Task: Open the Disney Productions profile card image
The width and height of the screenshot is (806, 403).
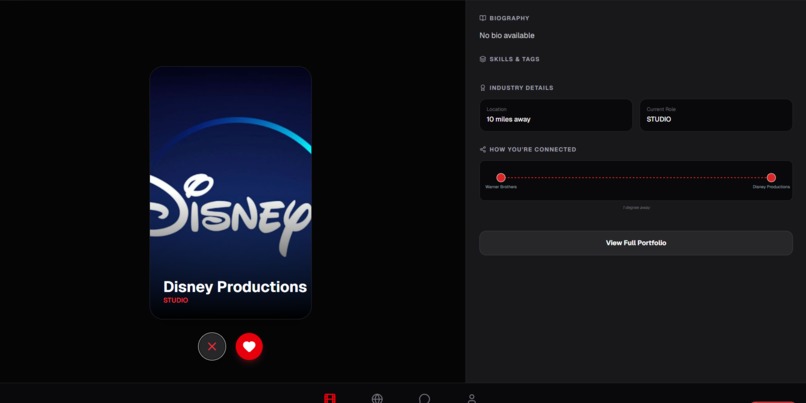Action: (x=230, y=193)
